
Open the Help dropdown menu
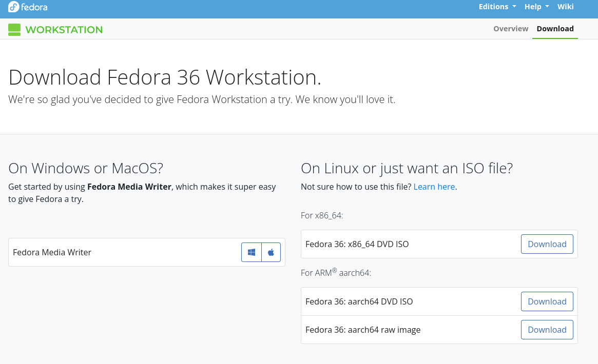[x=536, y=7]
